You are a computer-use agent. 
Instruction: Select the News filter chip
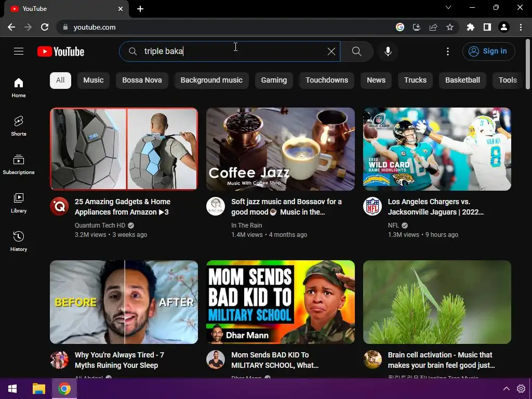pyautogui.click(x=376, y=81)
